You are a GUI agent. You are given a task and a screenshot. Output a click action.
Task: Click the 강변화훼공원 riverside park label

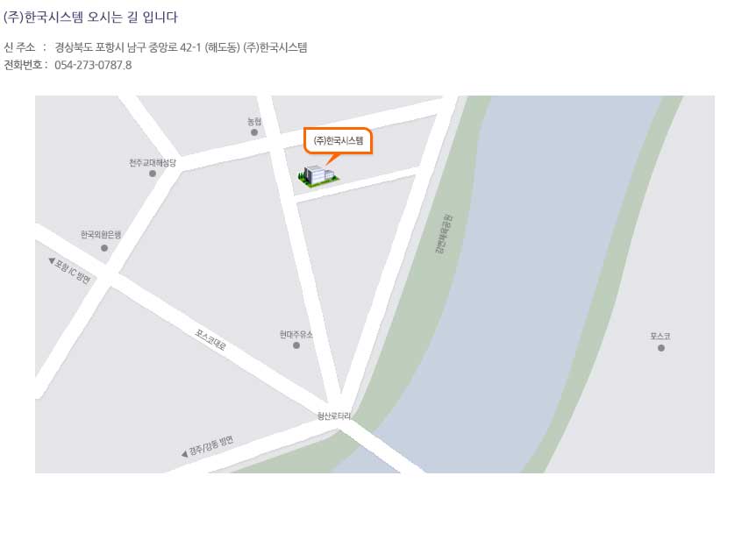point(444,234)
